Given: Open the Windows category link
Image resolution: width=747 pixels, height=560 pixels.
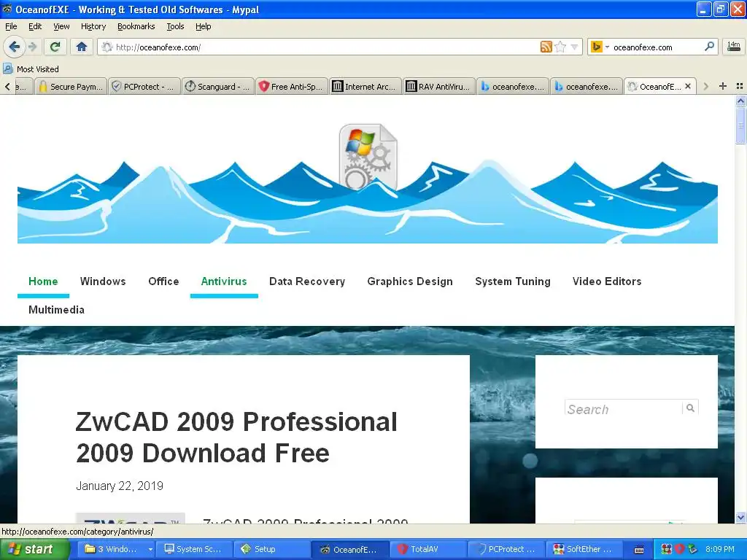Looking at the screenshot, I should [103, 281].
